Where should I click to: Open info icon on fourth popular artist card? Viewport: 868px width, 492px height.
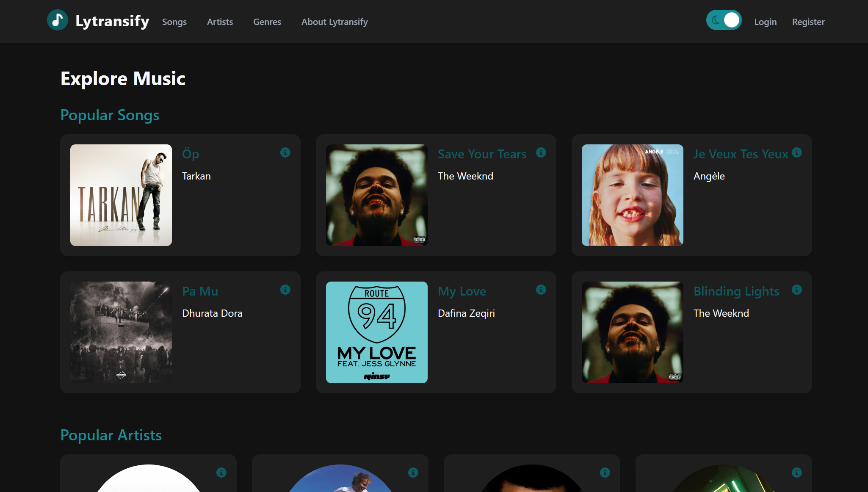(797, 473)
